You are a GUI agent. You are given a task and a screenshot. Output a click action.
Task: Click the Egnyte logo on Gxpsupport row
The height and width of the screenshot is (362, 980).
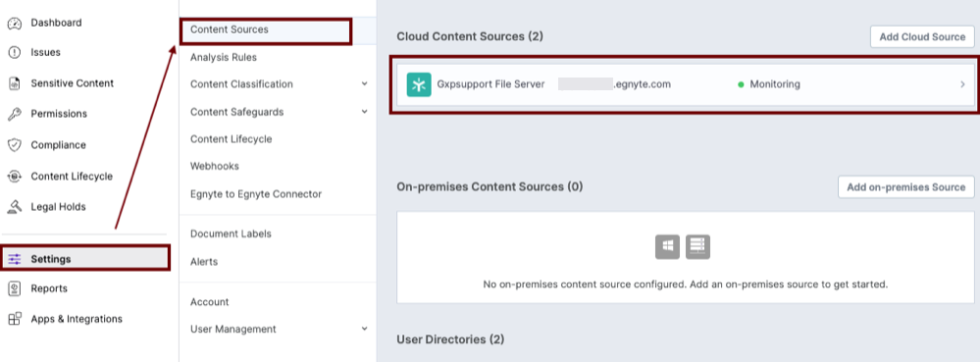pos(419,84)
